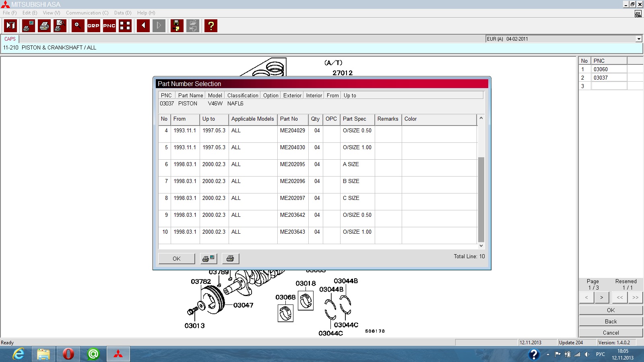The image size is (644, 362).
Task: Select part number ME202095 row
Action: coord(292,165)
